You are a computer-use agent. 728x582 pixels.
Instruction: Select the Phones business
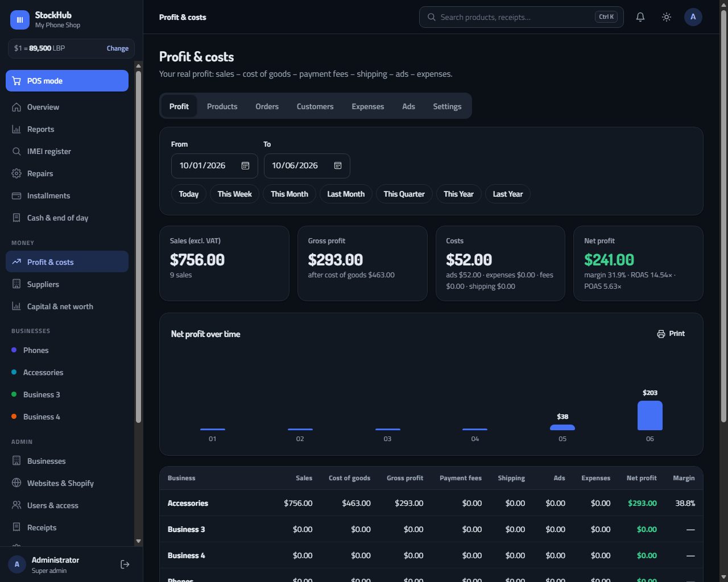(x=67, y=350)
